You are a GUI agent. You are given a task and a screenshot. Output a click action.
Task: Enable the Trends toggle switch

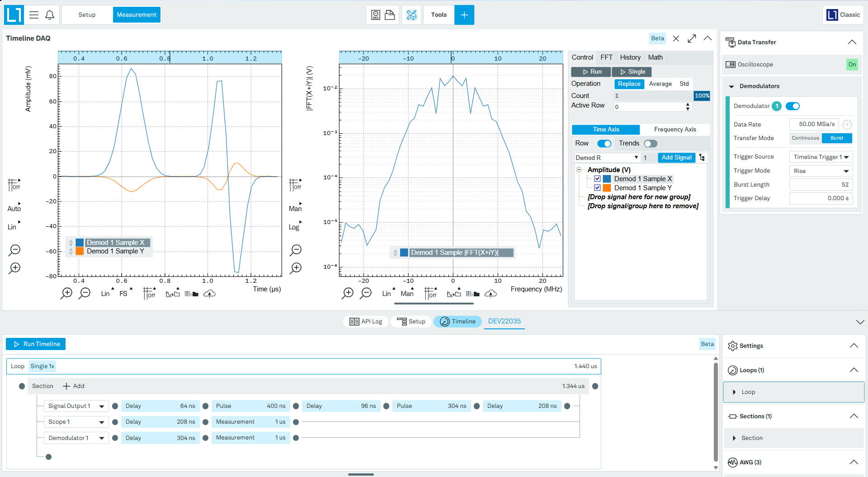651,144
